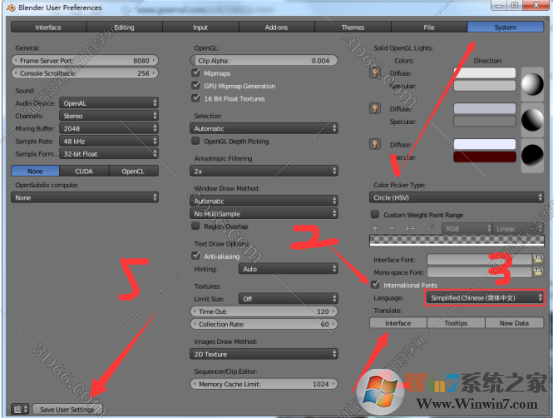Open texture Limit Size dropdown
This screenshot has width=554, height=418.
click(x=288, y=299)
